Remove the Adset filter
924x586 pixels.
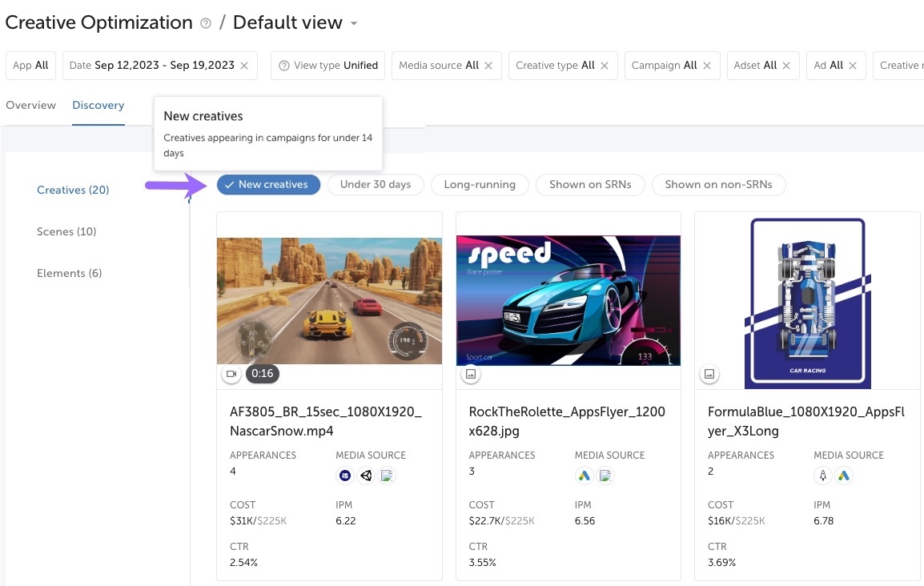point(786,66)
